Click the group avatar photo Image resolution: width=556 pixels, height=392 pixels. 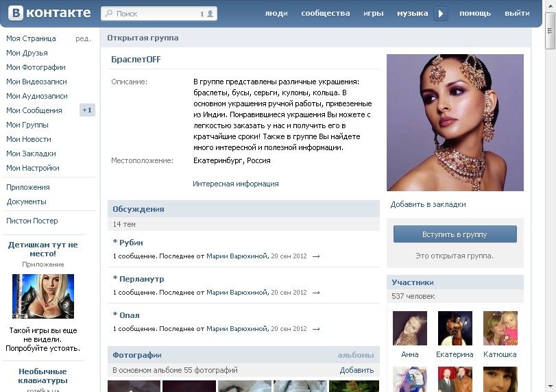coord(455,123)
